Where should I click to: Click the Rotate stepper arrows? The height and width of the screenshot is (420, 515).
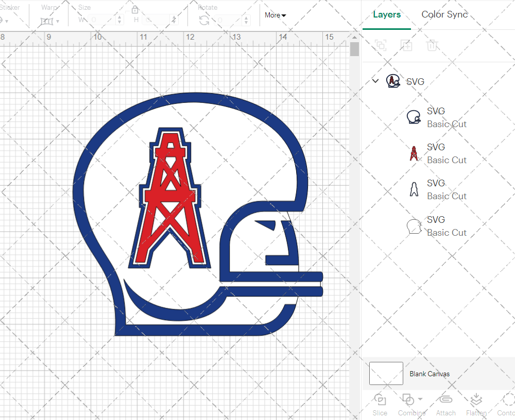click(x=246, y=21)
